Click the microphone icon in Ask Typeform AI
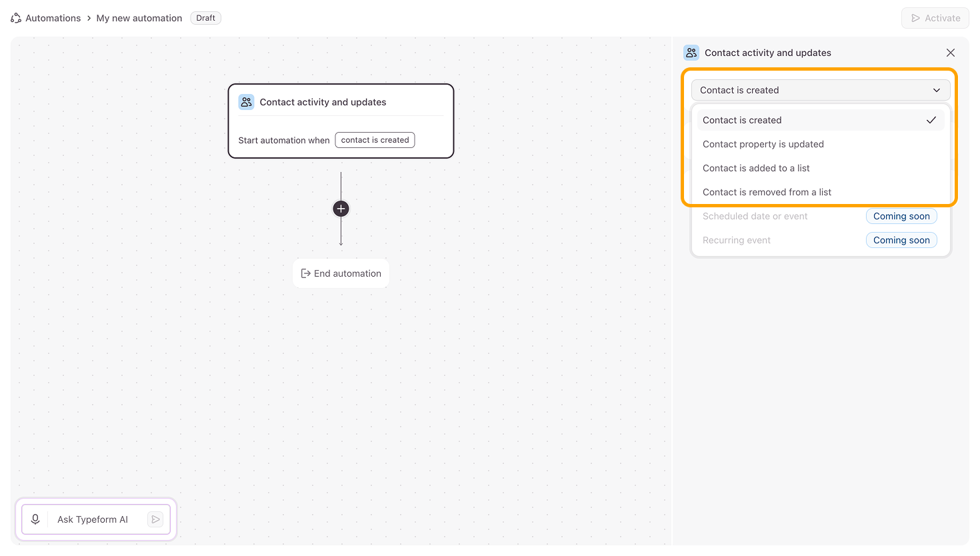The image size is (980, 556). [35, 519]
